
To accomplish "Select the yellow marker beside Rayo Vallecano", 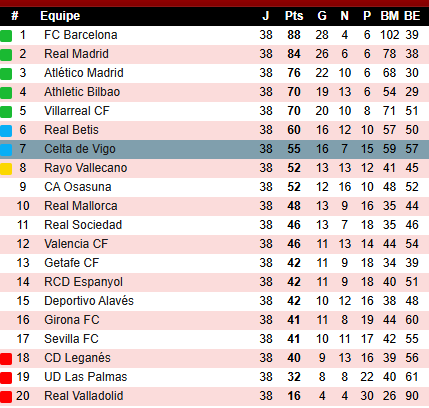I will tap(6, 169).
